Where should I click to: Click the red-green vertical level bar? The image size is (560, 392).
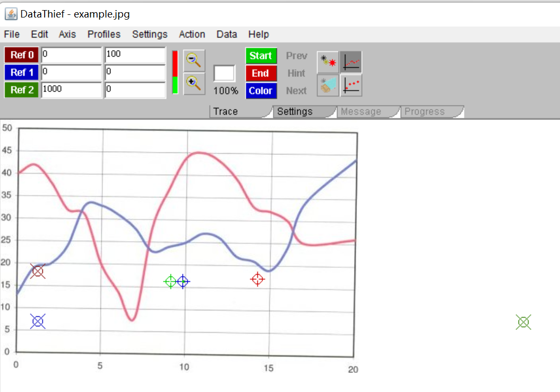[175, 73]
